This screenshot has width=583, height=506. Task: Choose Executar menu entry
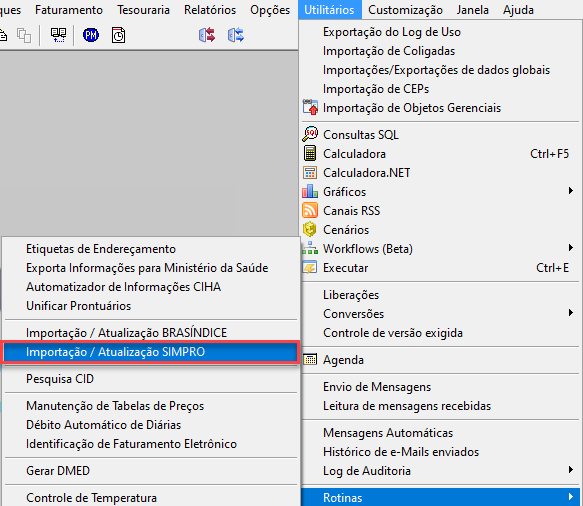tap(440, 268)
